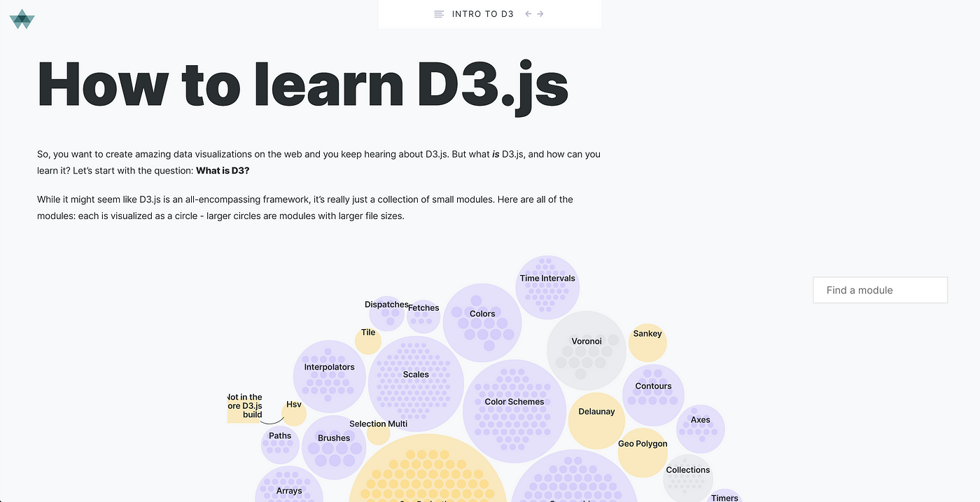Select the Brushes module circle

[334, 447]
